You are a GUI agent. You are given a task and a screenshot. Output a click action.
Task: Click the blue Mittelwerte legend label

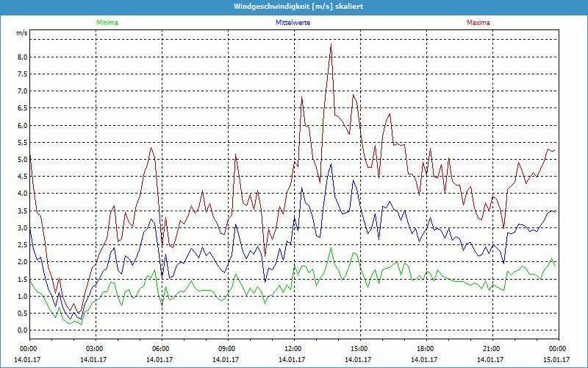click(293, 23)
